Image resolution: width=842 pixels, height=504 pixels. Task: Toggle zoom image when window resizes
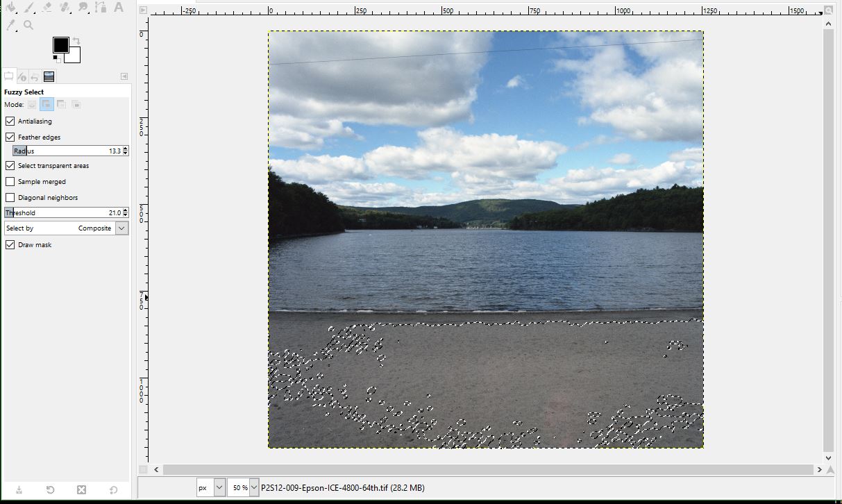pyautogui.click(x=828, y=10)
